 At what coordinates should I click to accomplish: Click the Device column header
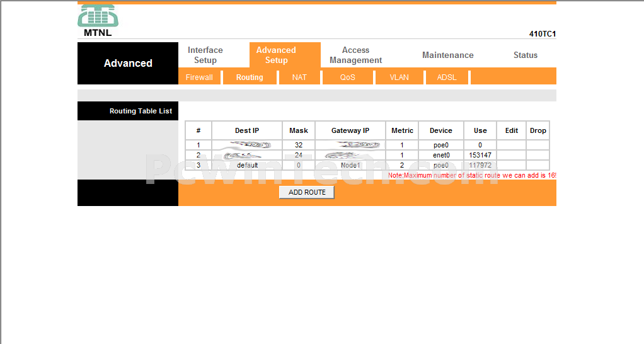(x=441, y=130)
